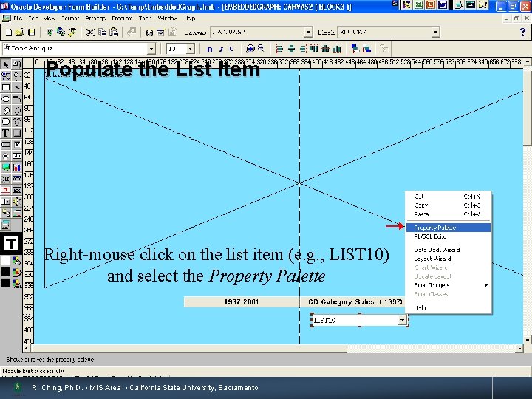Image resolution: width=532 pixels, height=399 pixels.
Task: Open the Canvas dropdown list
Action: coord(307,33)
